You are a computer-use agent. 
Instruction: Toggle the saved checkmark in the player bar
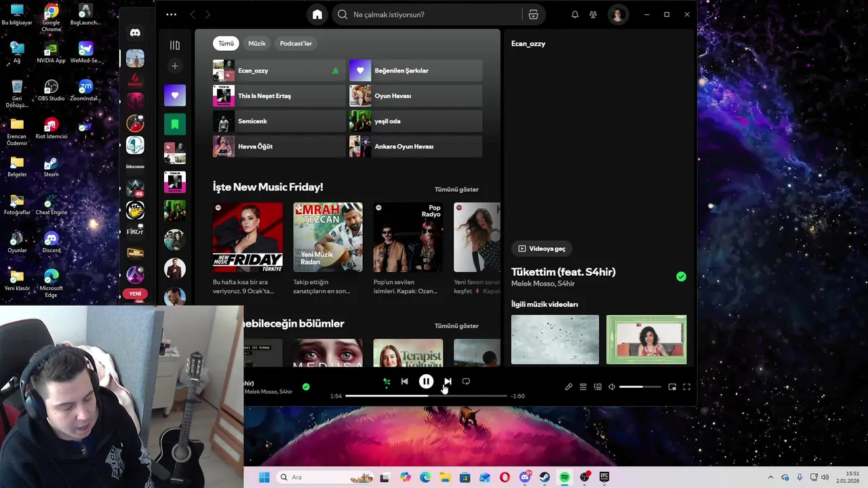coord(306,387)
